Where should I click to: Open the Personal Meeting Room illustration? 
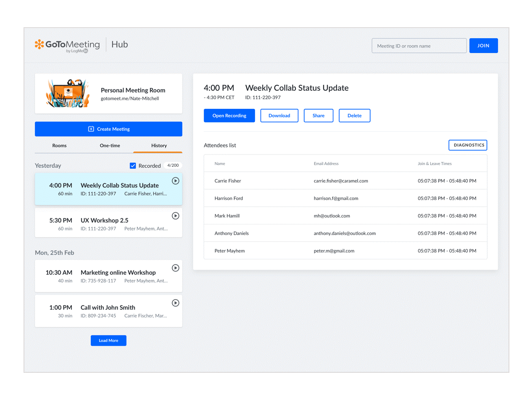tap(67, 93)
